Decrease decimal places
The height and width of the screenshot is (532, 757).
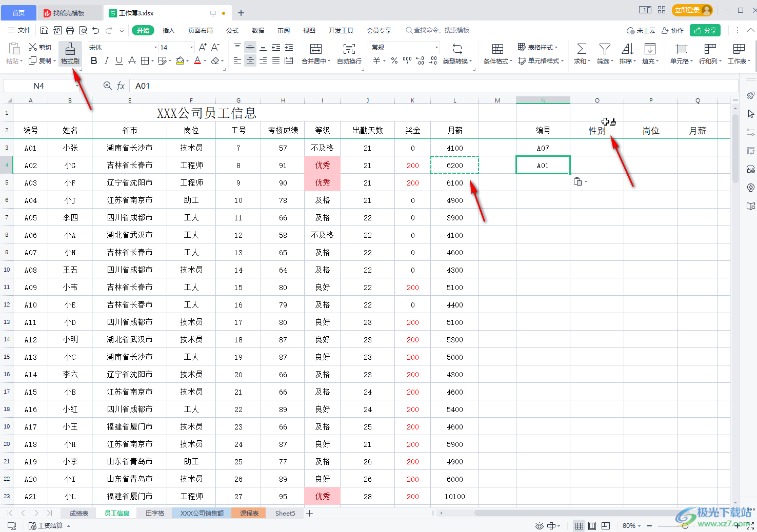tap(433, 60)
